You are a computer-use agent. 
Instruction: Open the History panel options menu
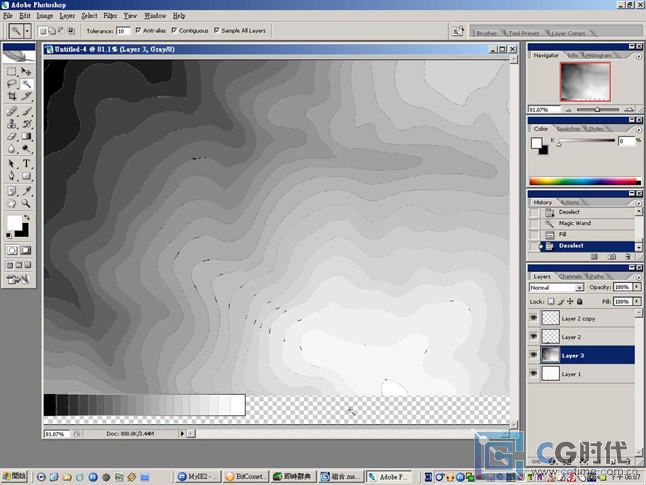click(639, 203)
